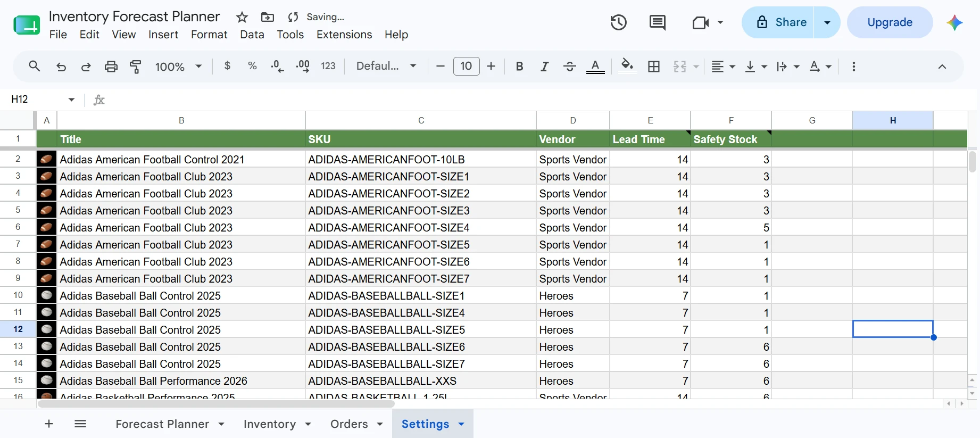The height and width of the screenshot is (438, 980).
Task: Open the Data menu
Action: click(x=252, y=35)
